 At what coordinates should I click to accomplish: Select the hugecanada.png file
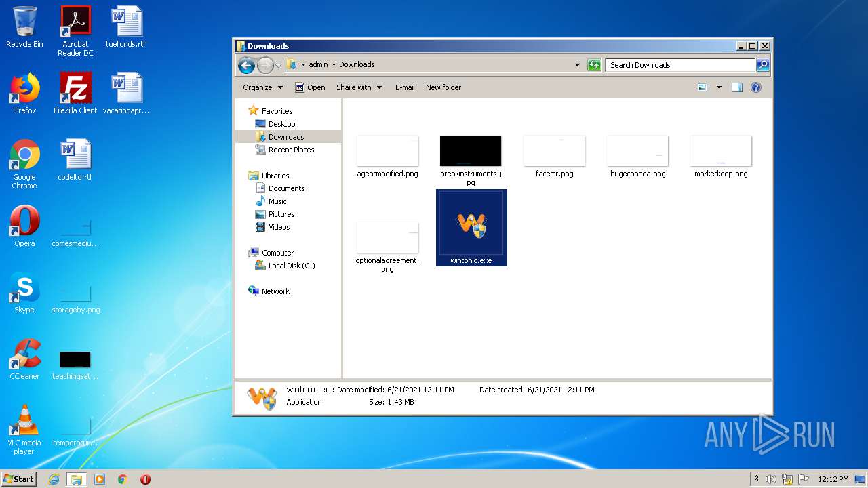click(x=637, y=157)
